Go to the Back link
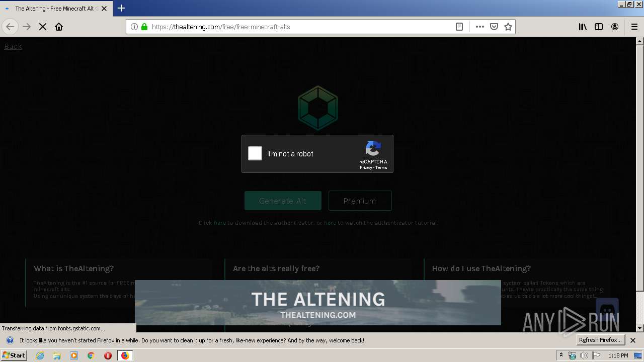The image size is (644, 362). tap(13, 46)
